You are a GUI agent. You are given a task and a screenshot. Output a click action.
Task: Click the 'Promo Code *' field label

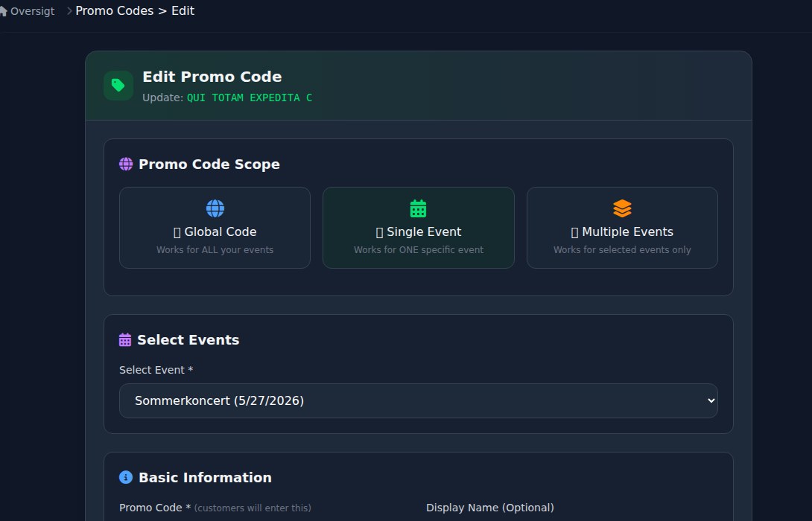click(x=155, y=508)
